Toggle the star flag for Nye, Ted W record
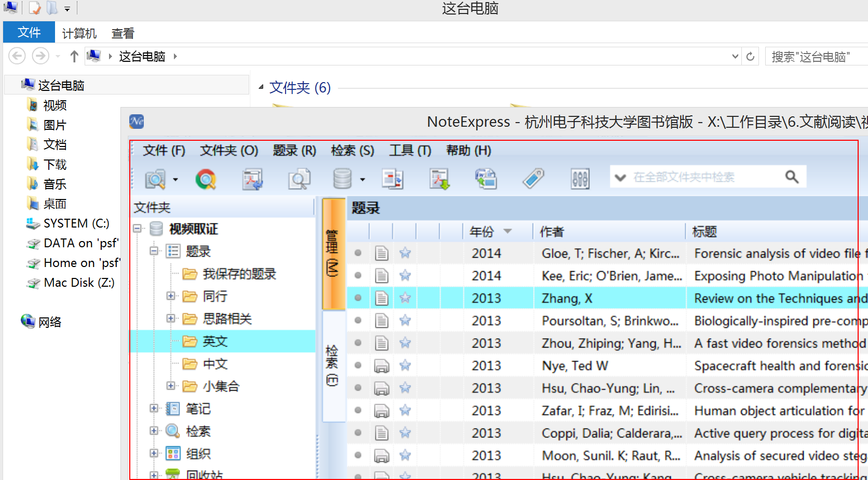Image resolution: width=868 pixels, height=480 pixels. pos(405,365)
